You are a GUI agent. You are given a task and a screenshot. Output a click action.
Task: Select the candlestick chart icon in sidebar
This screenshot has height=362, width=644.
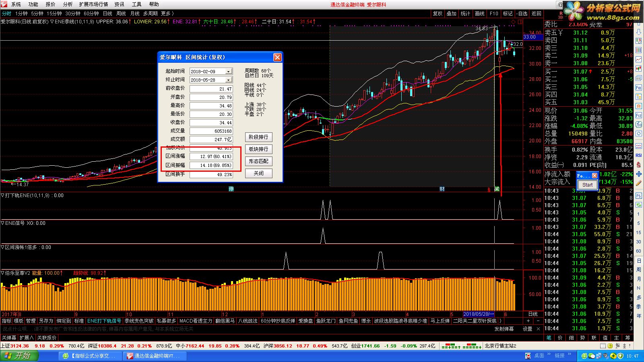pos(639,69)
